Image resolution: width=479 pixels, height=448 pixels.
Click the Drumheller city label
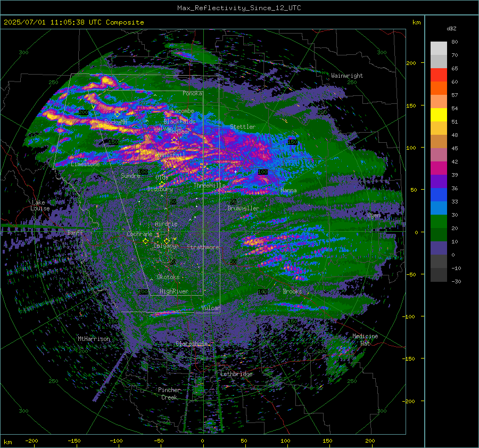[243, 208]
